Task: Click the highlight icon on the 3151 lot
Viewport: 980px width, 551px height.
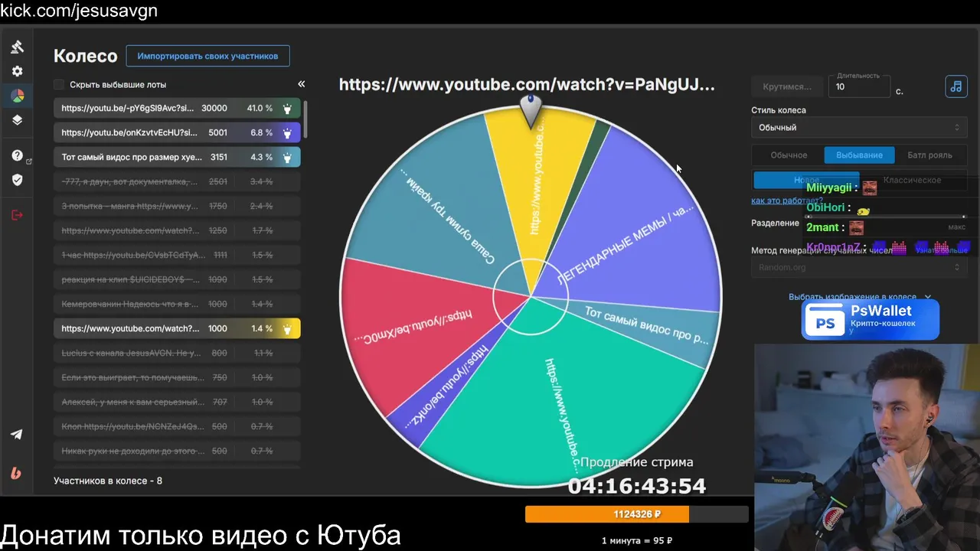Action: [287, 158]
